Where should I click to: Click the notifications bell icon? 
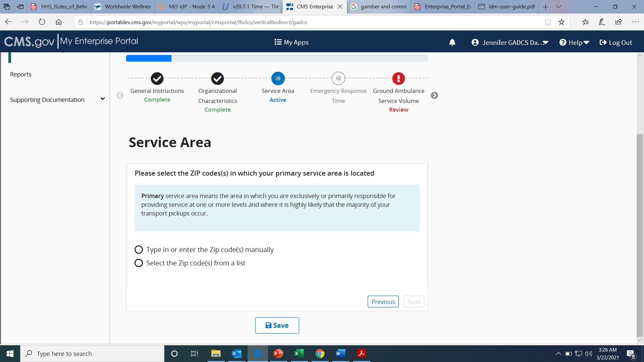tap(452, 42)
